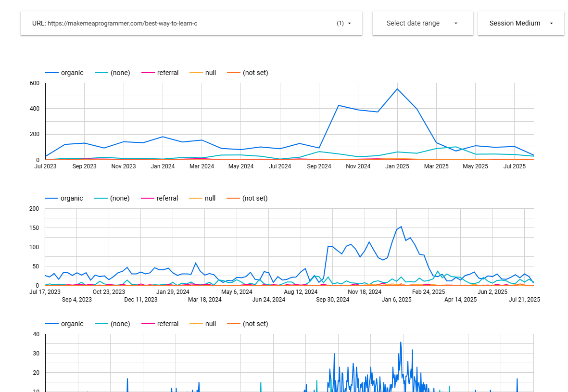568x392 pixels.
Task: Click organic legend line icon in bottom chart
Action: point(51,324)
